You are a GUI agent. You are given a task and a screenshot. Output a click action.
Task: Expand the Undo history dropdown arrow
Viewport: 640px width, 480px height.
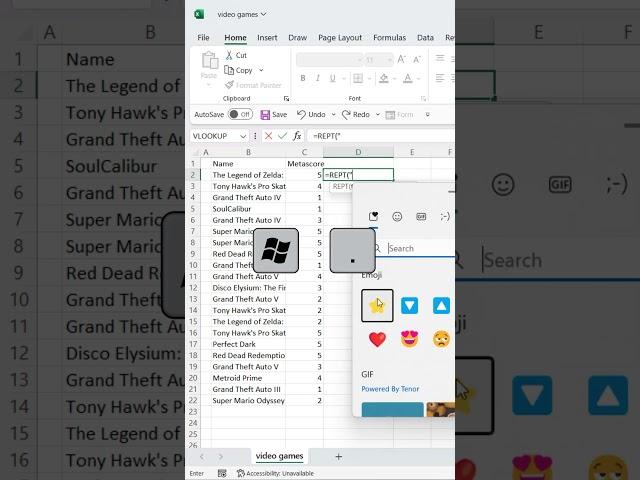[x=333, y=115]
